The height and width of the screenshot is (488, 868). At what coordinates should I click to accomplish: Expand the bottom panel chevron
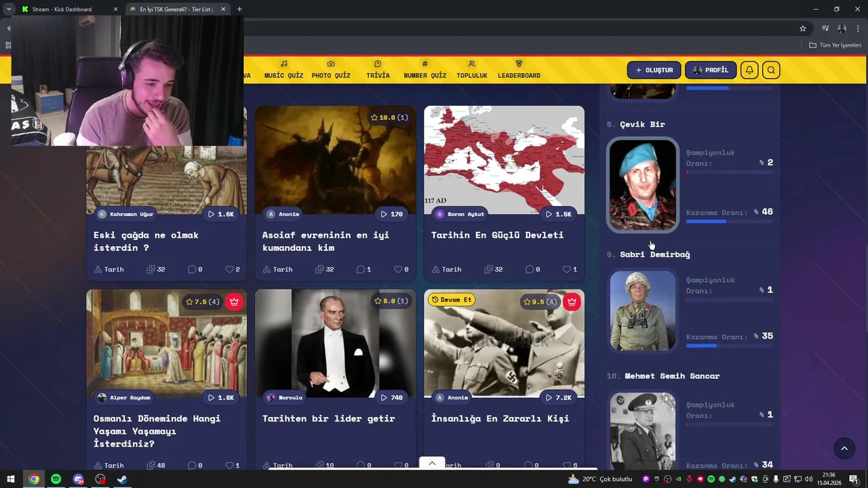(432, 463)
